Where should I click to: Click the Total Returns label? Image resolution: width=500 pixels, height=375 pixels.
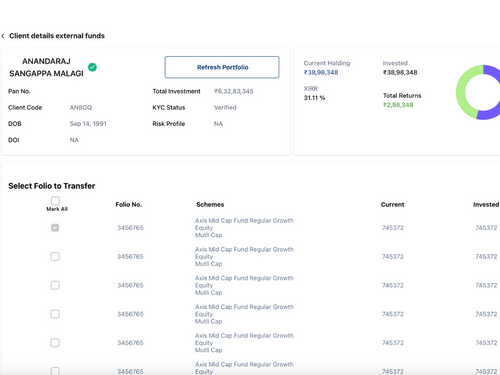(402, 96)
